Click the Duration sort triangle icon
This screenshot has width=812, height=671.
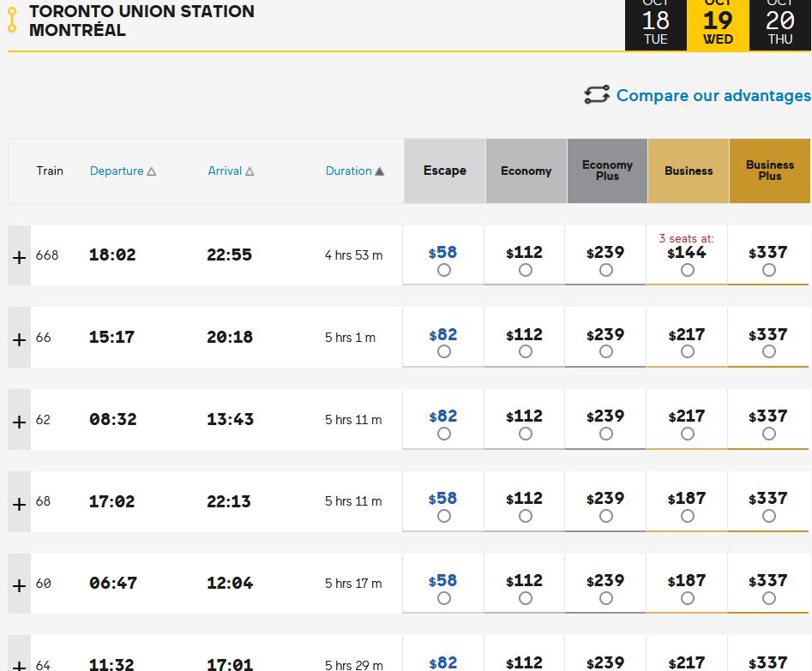(379, 171)
